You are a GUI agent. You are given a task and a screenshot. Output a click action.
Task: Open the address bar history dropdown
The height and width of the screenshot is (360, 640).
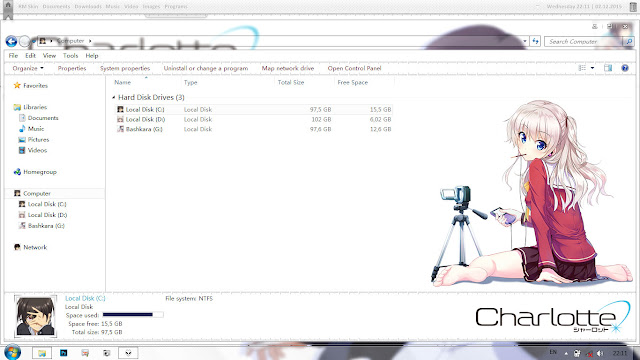tap(525, 41)
